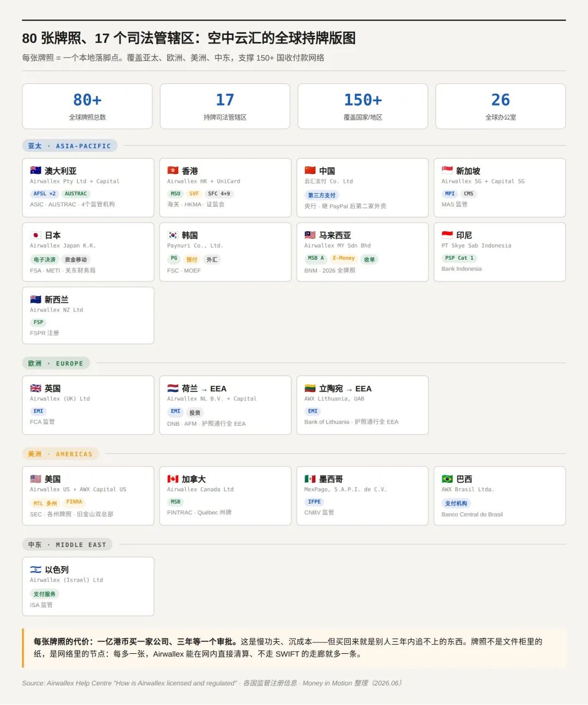Click the CMS badge under 新加坡

tap(468, 194)
